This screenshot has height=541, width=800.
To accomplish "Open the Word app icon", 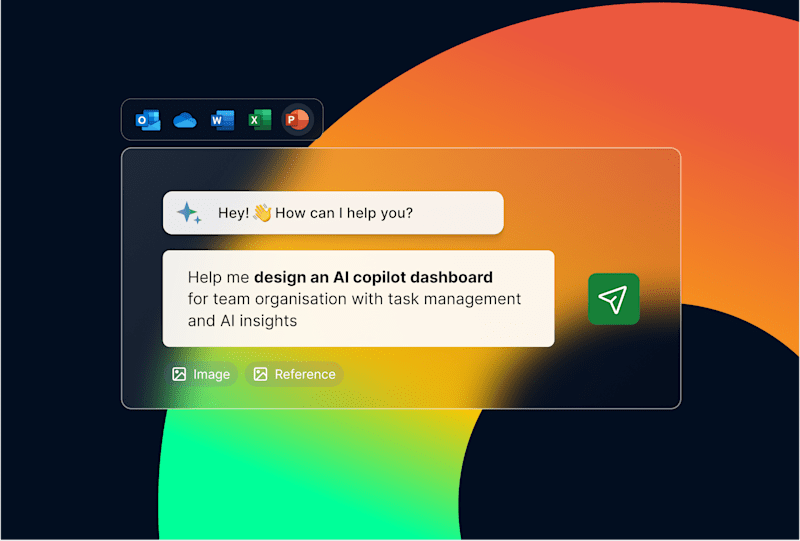I will pos(222,120).
